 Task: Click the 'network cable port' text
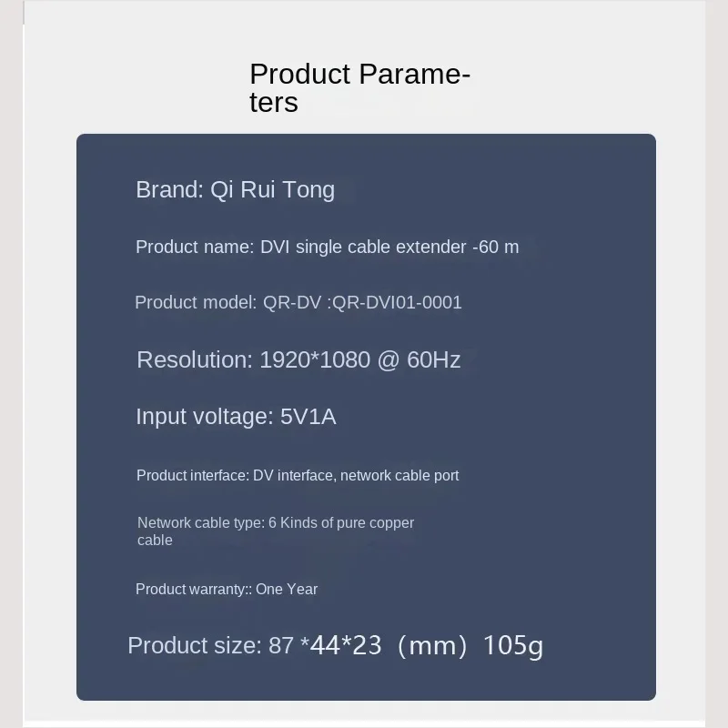[x=399, y=475]
